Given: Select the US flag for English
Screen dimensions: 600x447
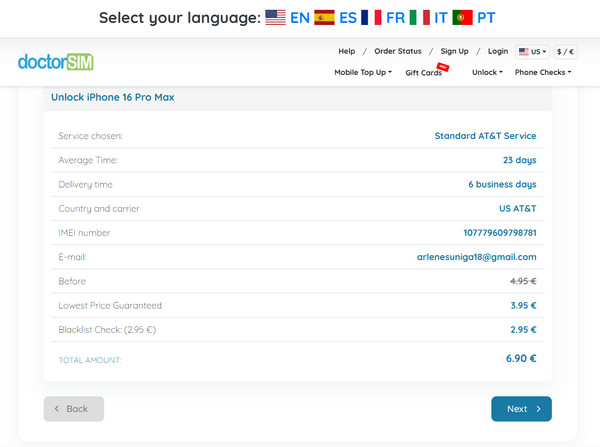Looking at the screenshot, I should coord(276,18).
